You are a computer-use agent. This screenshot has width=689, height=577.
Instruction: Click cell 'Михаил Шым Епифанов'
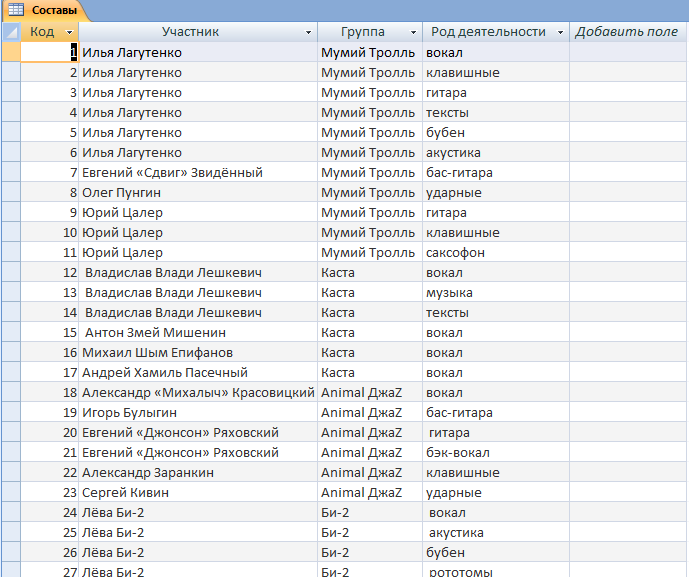click(198, 352)
